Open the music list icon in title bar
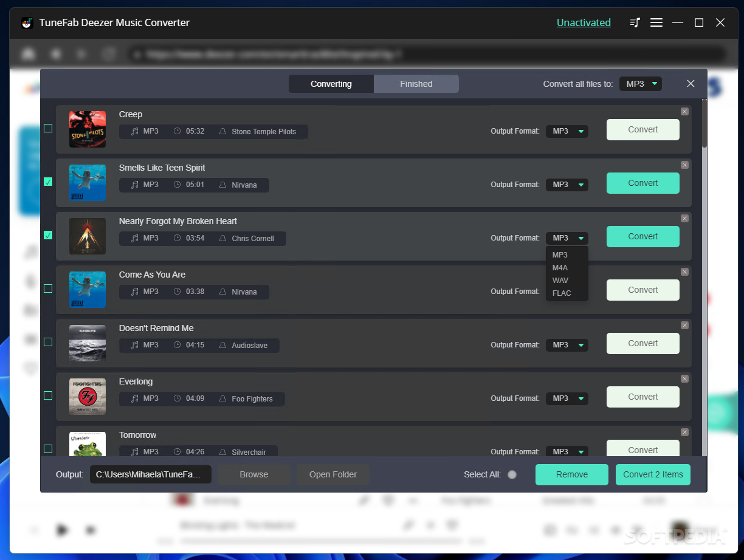The width and height of the screenshot is (744, 560). (635, 22)
